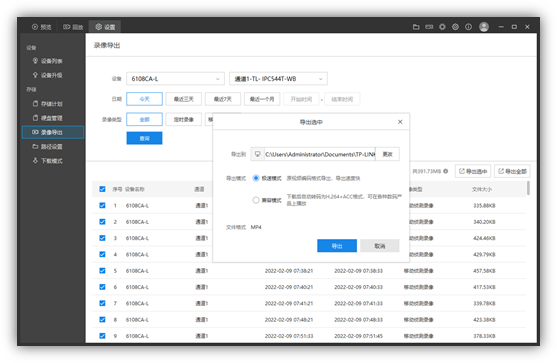Toggle checkbox for row 2
The height and width of the screenshot is (363, 557).
[102, 222]
